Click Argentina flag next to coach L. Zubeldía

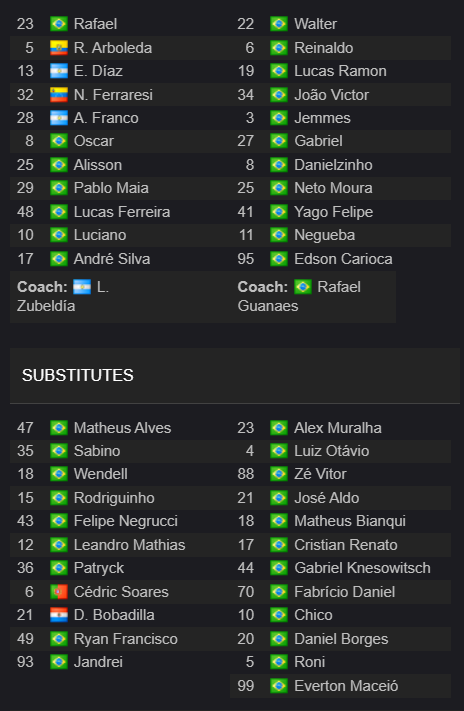pos(82,287)
